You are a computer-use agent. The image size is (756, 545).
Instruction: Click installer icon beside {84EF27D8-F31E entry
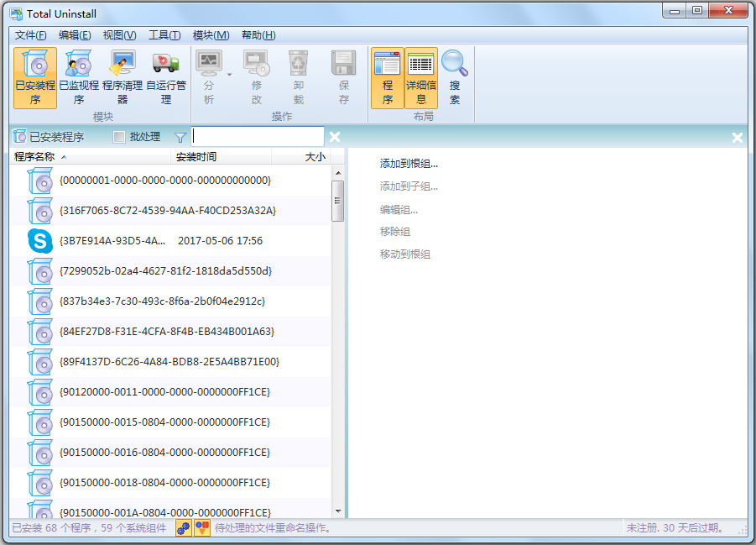[40, 332]
